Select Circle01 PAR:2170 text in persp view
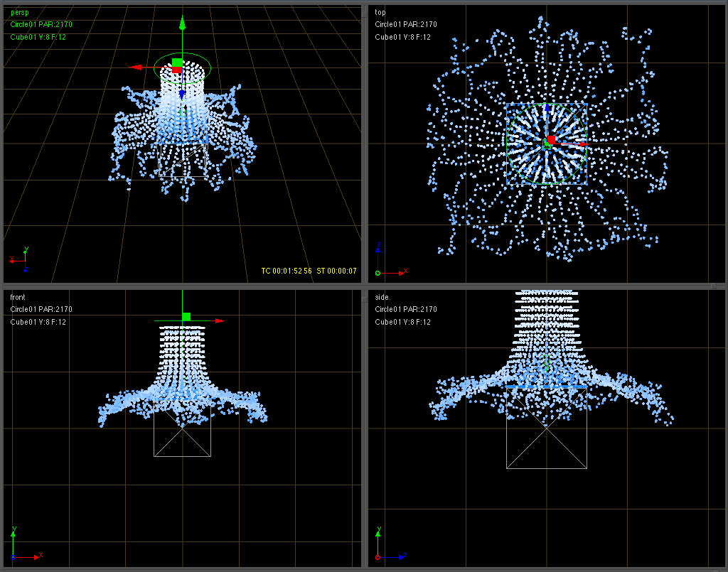 click(x=41, y=25)
